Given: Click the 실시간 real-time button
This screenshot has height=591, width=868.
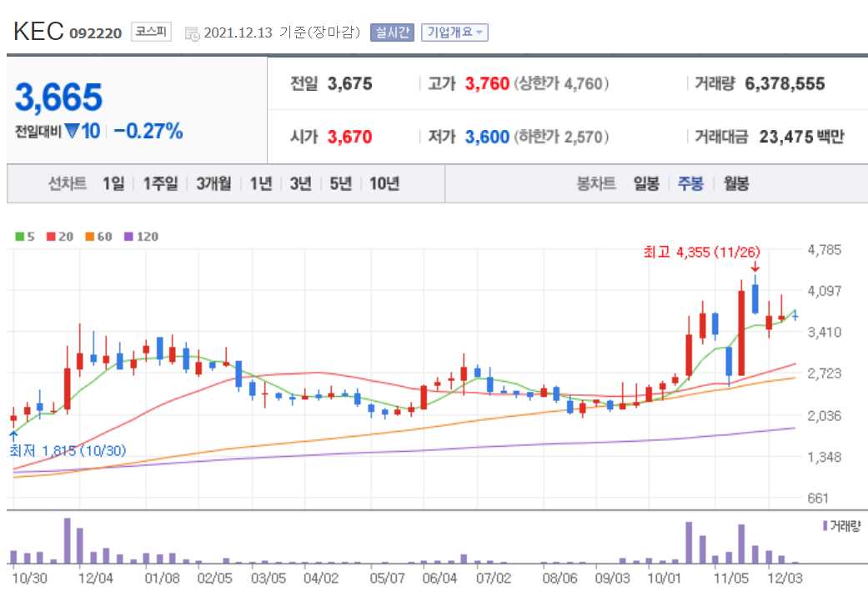Looking at the screenshot, I should pos(392,33).
